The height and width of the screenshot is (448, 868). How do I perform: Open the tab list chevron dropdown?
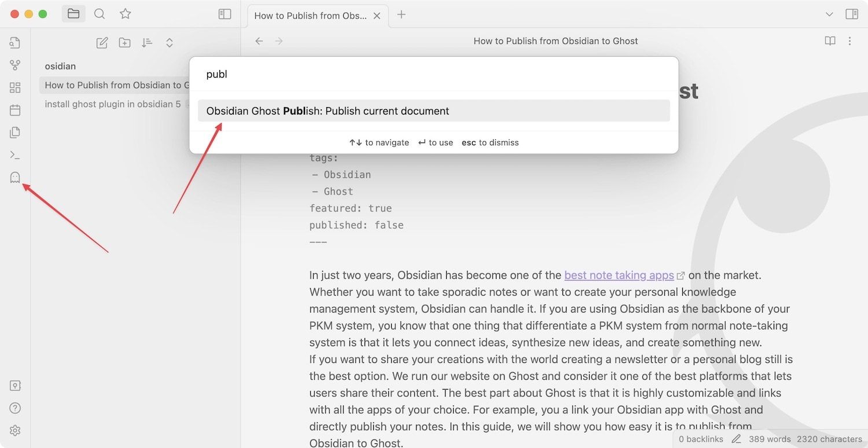pyautogui.click(x=829, y=14)
